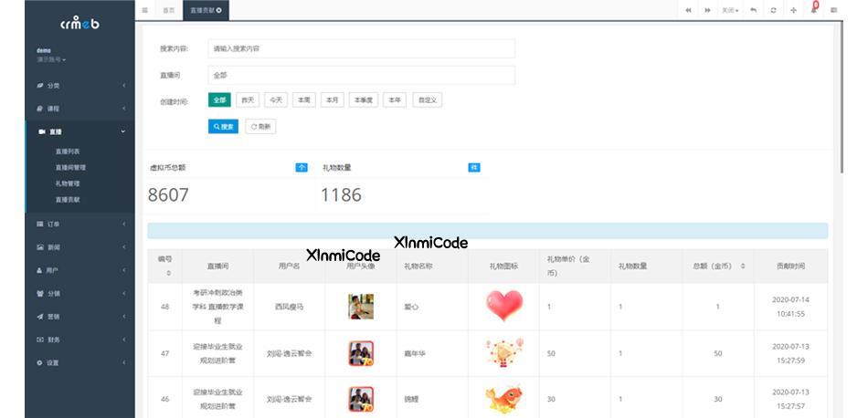
Task: Open the 直播间 dropdown showing 全部
Action: 361,75
